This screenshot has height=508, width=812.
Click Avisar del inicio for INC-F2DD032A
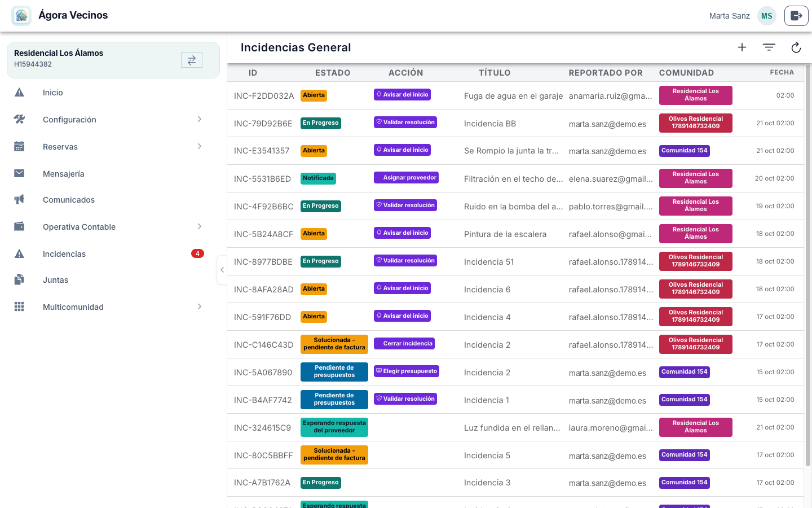tap(402, 95)
